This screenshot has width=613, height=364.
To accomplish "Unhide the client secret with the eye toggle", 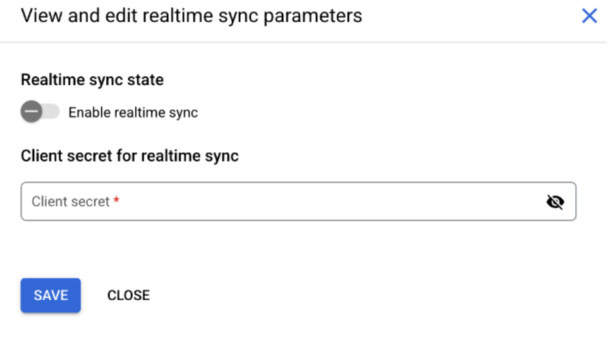I will point(556,201).
